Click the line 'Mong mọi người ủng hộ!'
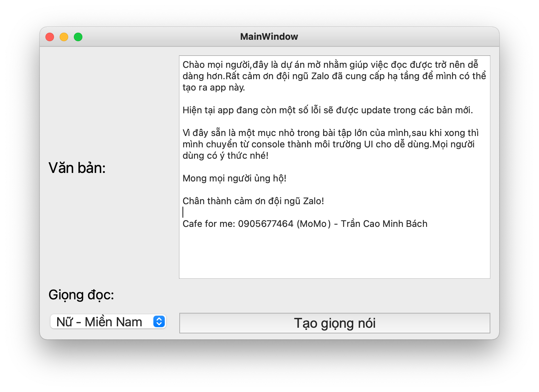The height and width of the screenshot is (392, 539). [234, 178]
